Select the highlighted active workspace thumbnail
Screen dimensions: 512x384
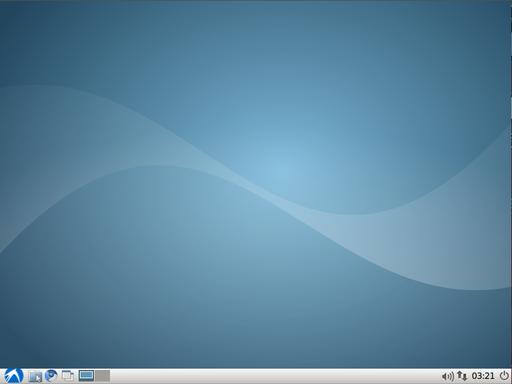86,376
